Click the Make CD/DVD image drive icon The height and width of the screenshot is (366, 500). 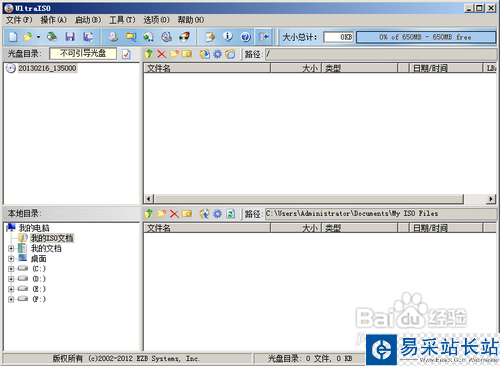pyautogui.click(x=113, y=37)
